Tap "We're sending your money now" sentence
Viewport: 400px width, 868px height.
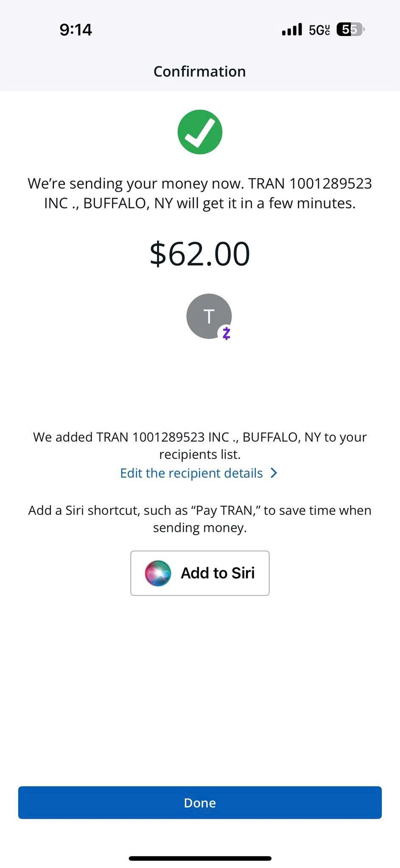136,184
